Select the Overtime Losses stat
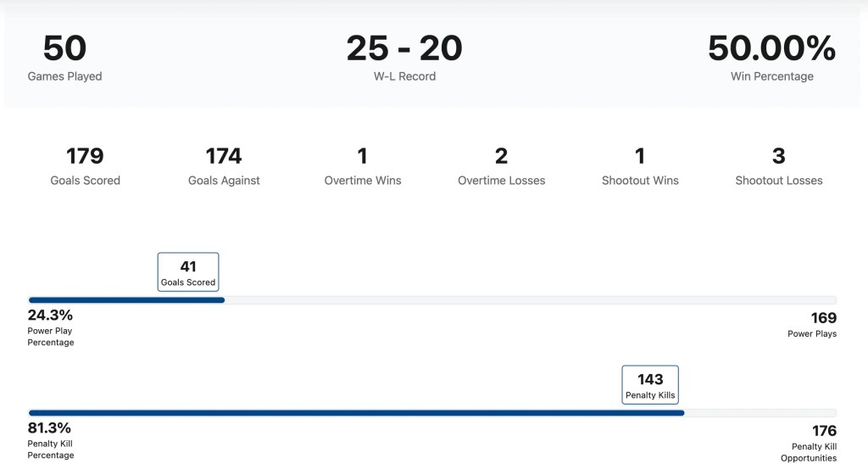 (501, 165)
